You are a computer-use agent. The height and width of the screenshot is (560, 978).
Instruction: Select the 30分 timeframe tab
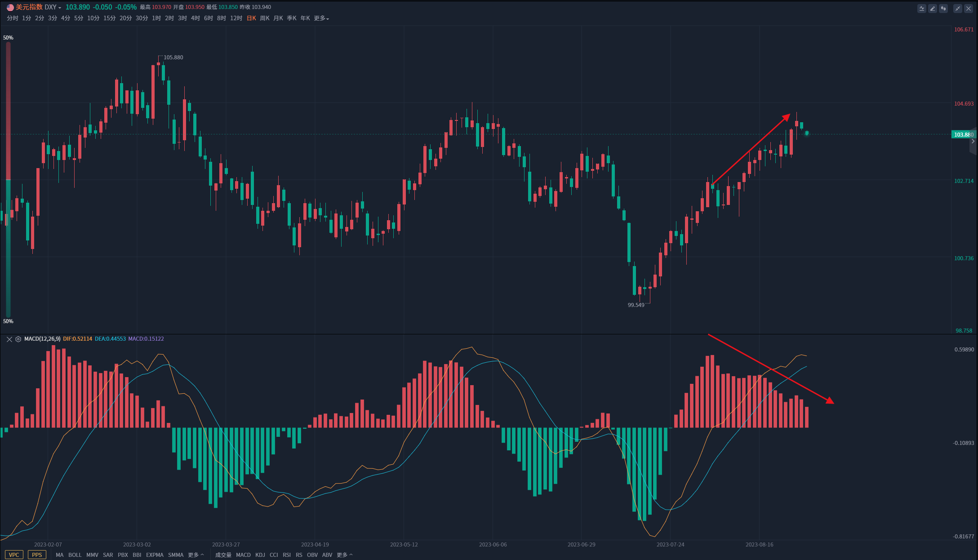[x=142, y=18]
